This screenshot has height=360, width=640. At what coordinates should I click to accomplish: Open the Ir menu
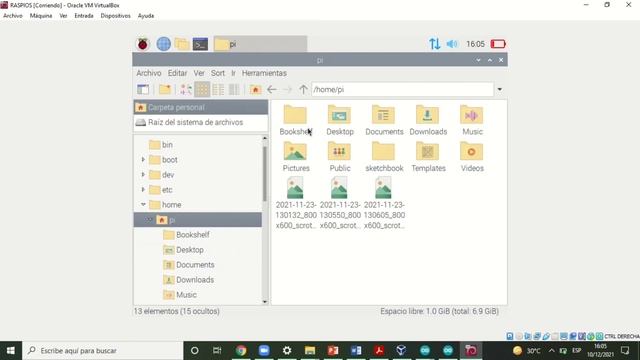click(233, 73)
